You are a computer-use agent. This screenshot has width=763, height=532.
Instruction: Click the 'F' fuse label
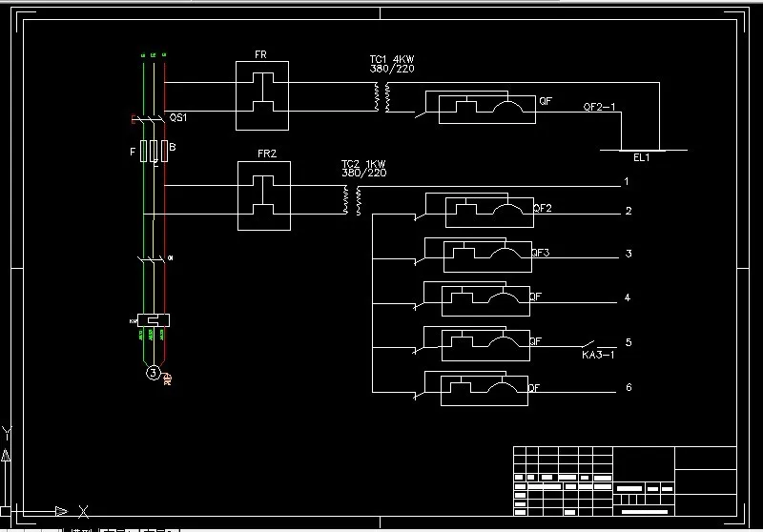133,153
